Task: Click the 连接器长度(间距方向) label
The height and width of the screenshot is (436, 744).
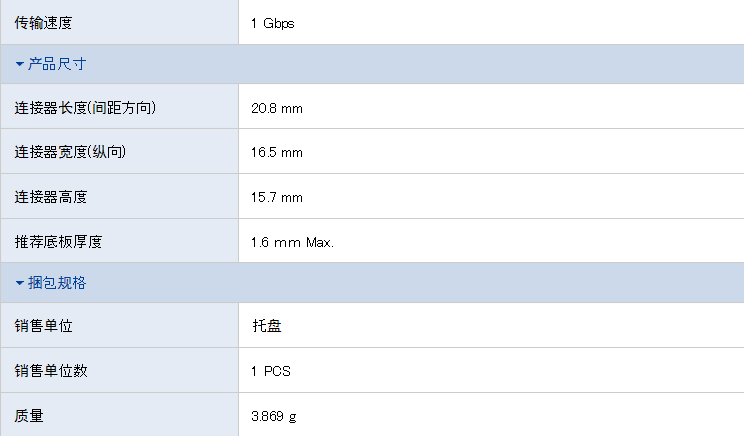Action: 85,108
